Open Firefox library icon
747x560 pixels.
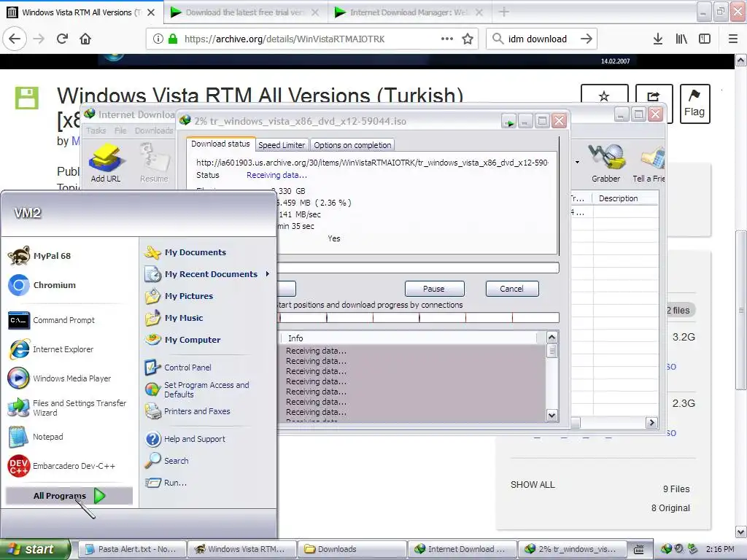tap(681, 39)
